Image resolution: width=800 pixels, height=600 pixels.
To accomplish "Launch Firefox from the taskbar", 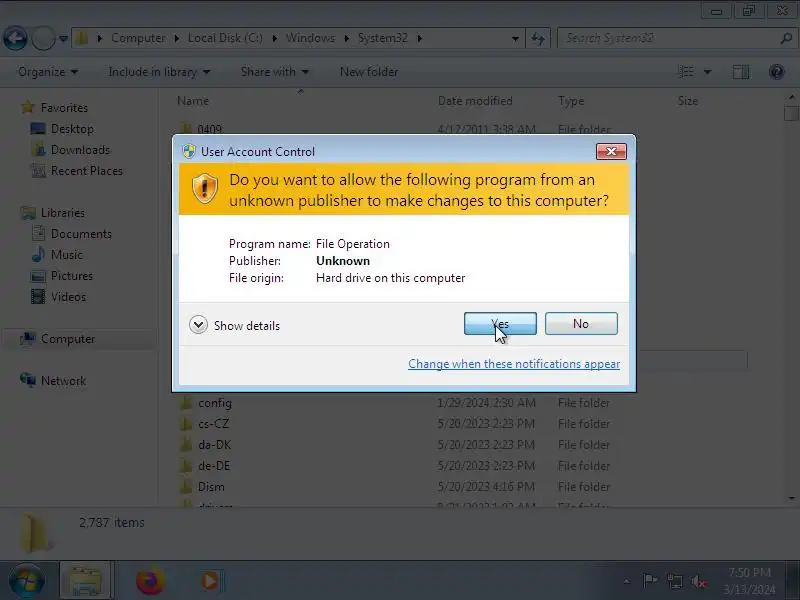I will 150,581.
